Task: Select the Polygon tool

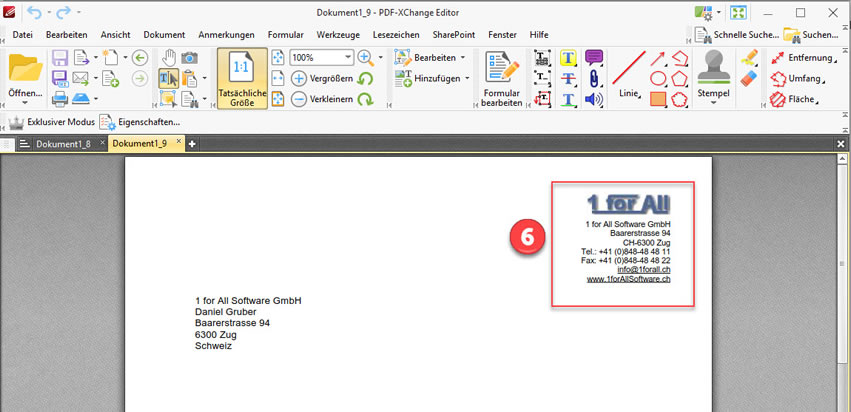Action: coord(679,79)
